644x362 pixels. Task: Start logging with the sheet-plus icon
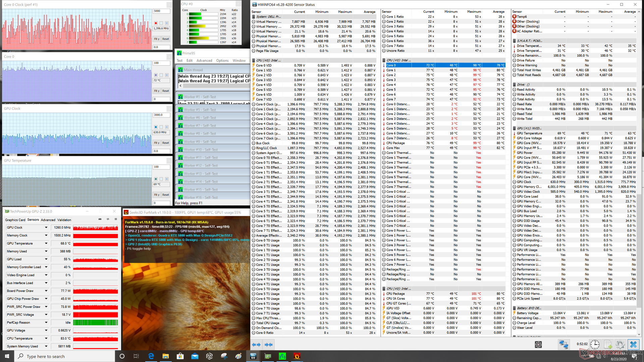(608, 344)
